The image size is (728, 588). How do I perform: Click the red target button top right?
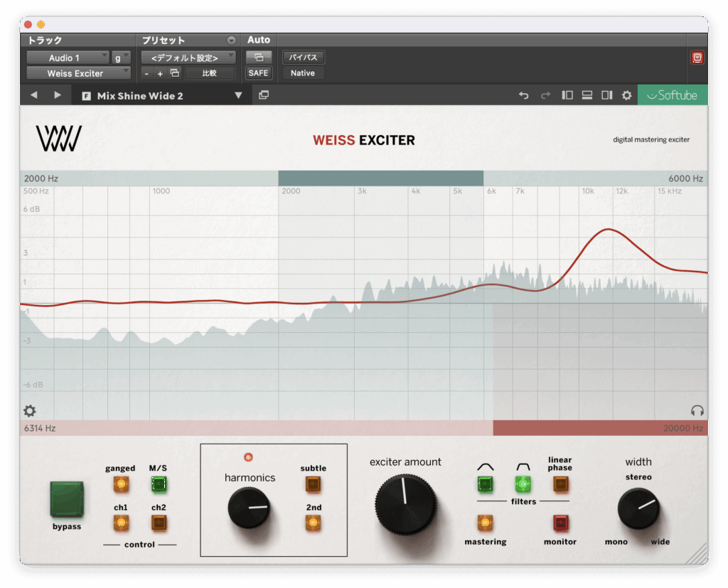pos(697,58)
